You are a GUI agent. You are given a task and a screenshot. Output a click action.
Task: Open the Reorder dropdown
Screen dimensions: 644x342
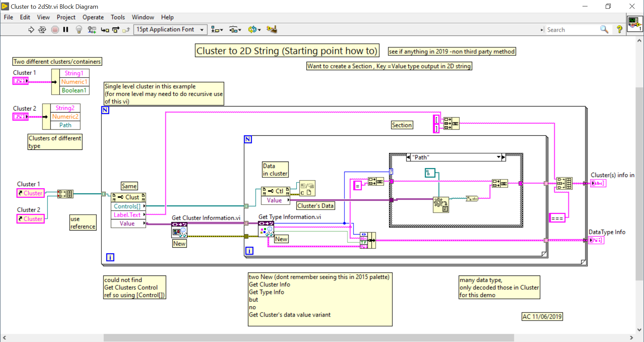click(x=254, y=30)
